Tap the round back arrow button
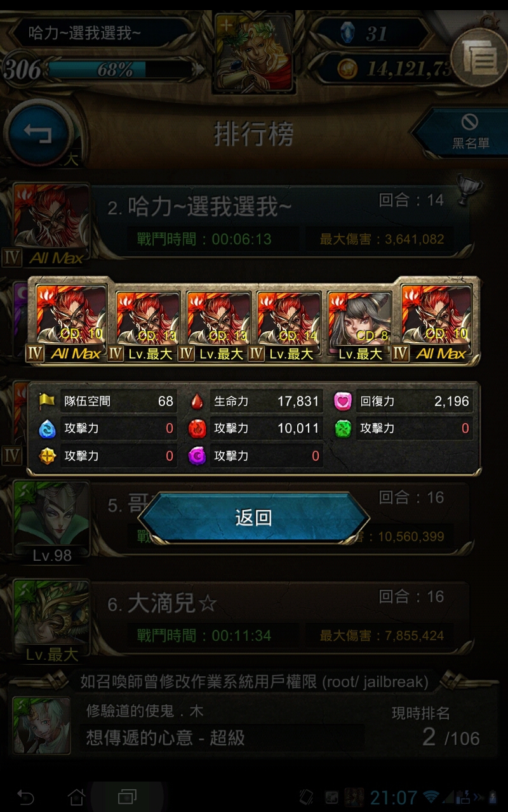The height and width of the screenshot is (812, 508). (x=39, y=133)
